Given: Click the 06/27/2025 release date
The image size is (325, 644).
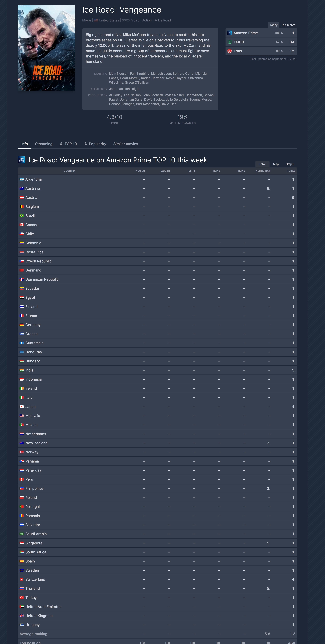Looking at the screenshot, I should point(131,20).
